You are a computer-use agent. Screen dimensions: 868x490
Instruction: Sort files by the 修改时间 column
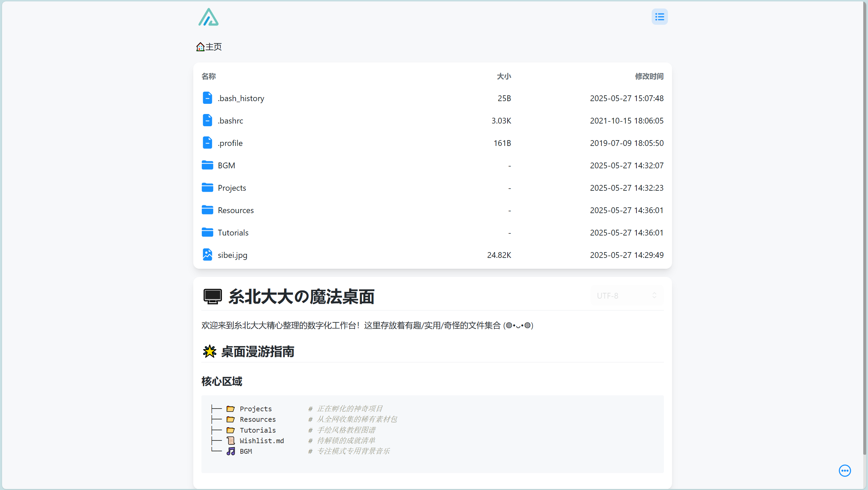[649, 76]
